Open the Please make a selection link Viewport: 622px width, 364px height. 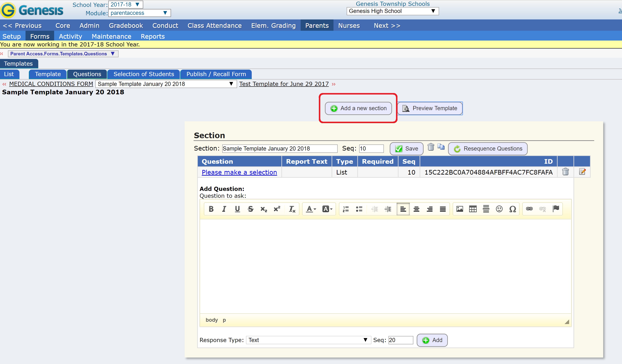[x=239, y=172]
